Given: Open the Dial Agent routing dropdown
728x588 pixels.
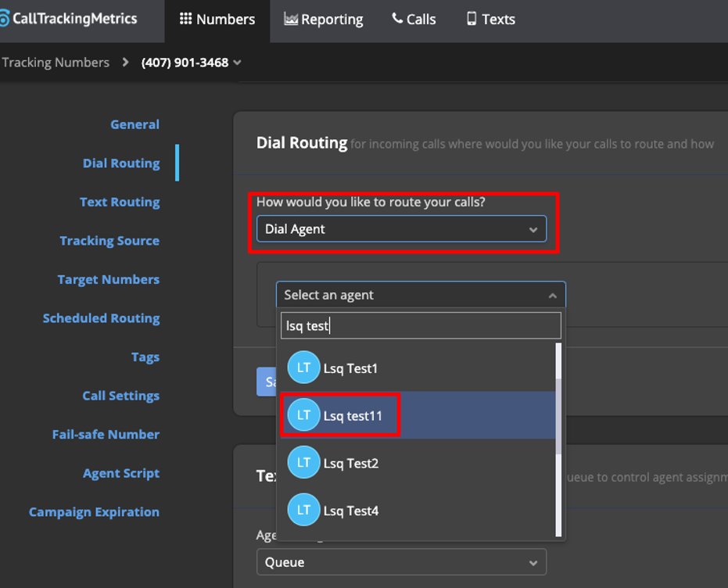Looking at the screenshot, I should pyautogui.click(x=401, y=229).
